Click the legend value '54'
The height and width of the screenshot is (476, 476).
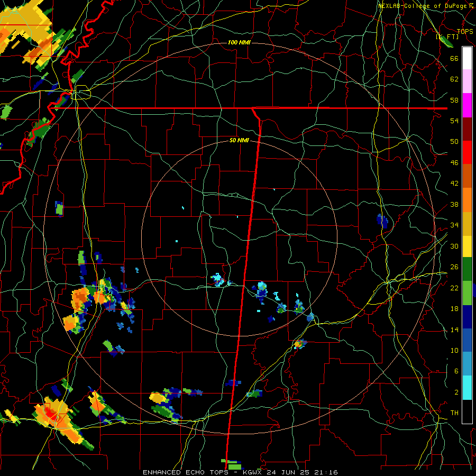pyautogui.click(x=454, y=121)
